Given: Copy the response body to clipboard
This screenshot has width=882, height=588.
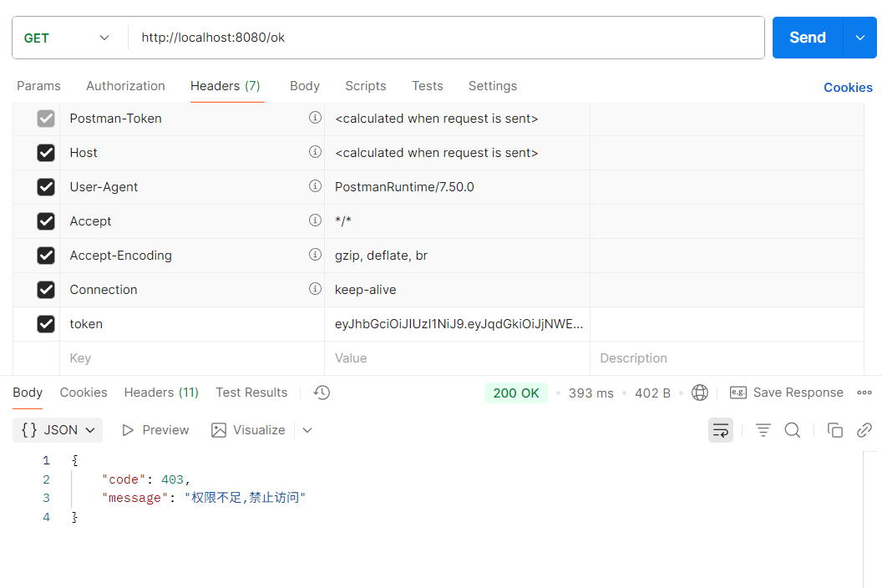Looking at the screenshot, I should tap(834, 430).
